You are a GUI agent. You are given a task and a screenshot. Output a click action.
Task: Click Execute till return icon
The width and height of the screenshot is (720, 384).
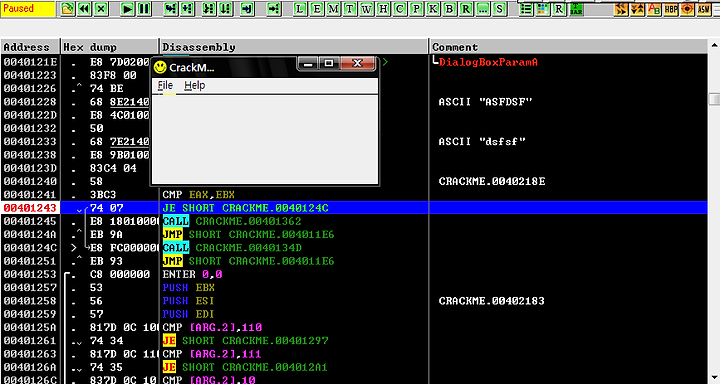point(247,9)
